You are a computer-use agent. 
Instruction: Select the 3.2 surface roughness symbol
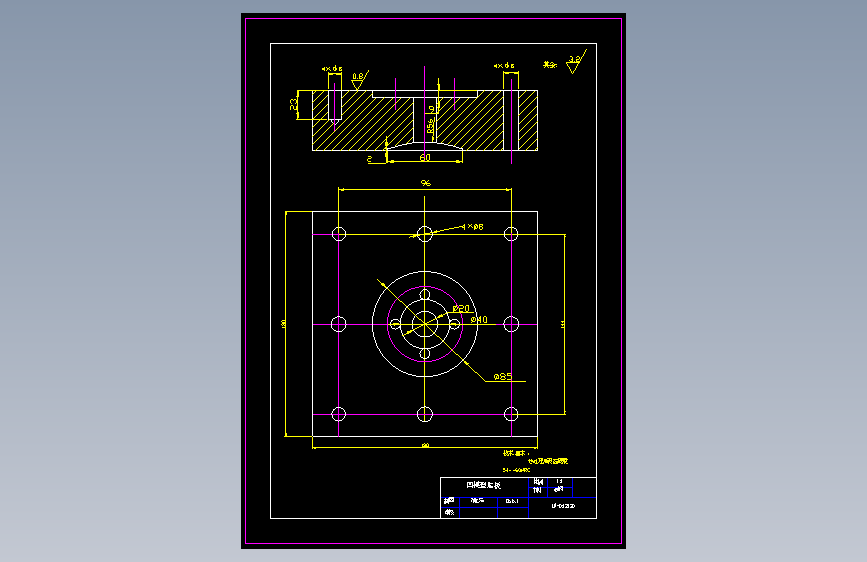[576, 61]
